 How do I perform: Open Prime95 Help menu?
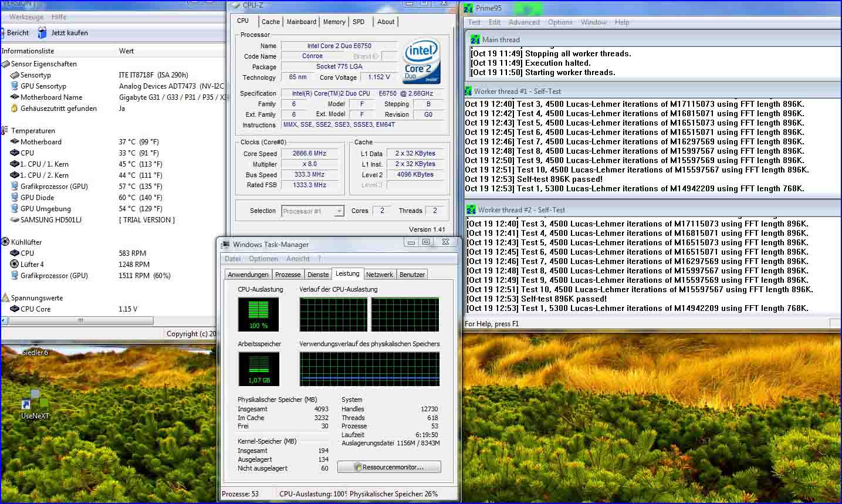(x=622, y=22)
